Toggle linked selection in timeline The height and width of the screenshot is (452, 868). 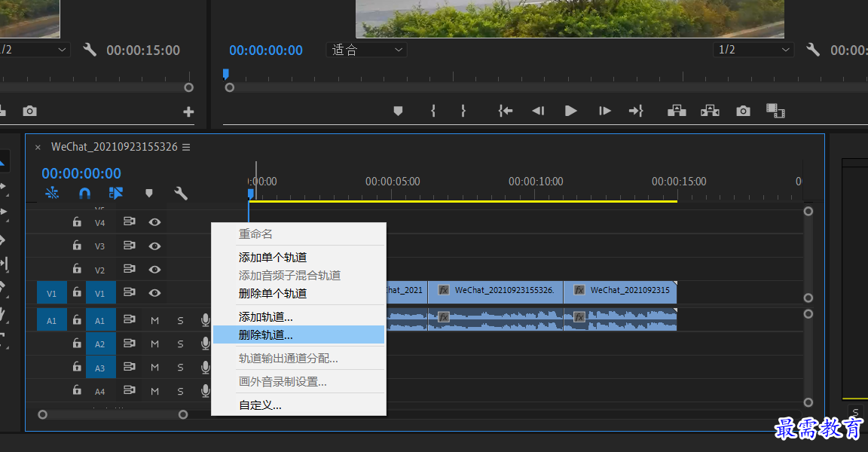click(116, 193)
